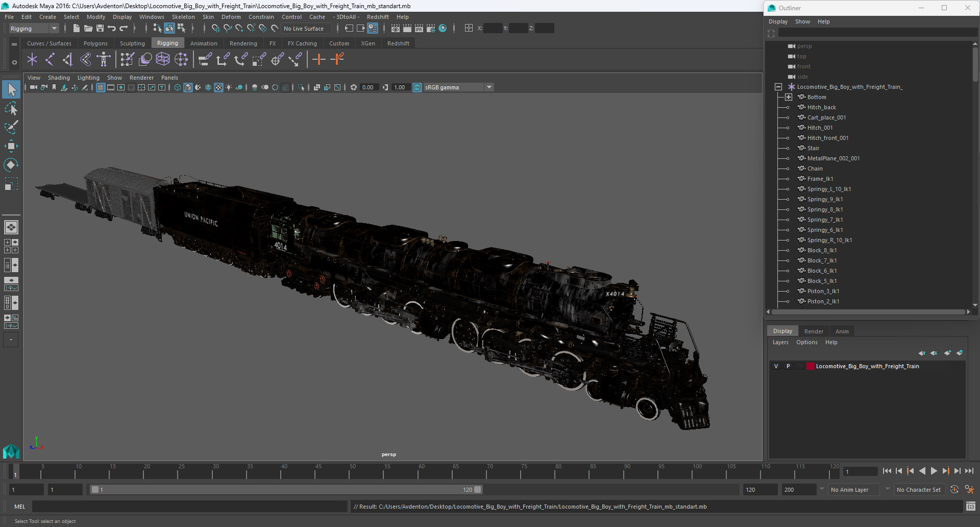The height and width of the screenshot is (527, 980).
Task: Open the Skeleton menu
Action: tap(183, 17)
